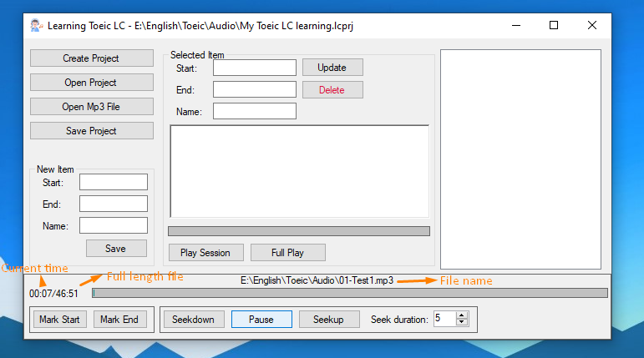Click the Selected Item Name field
644x358 pixels.
255,111
